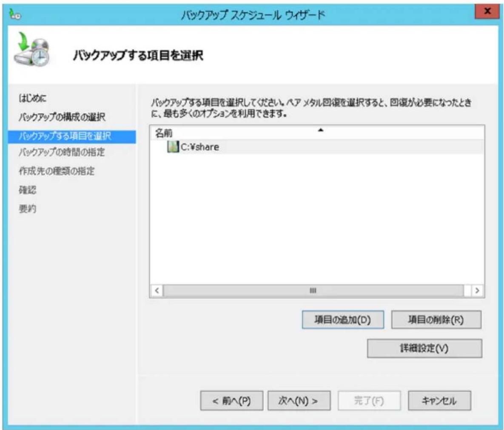Screen dimensions: 504x430
Task: Select バックアップする項目を選択 step
Action: click(x=72, y=136)
